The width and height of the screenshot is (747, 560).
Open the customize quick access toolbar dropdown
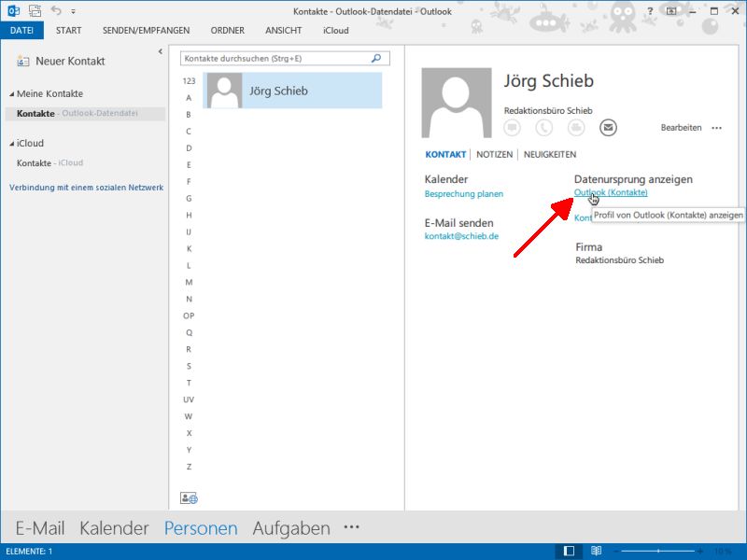click(x=74, y=11)
